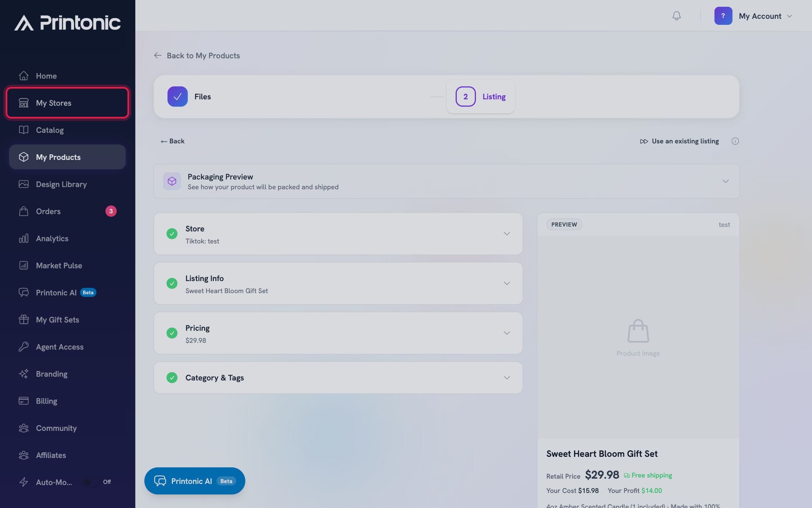
Task: Click the info icon beside existing listing
Action: coord(735,141)
